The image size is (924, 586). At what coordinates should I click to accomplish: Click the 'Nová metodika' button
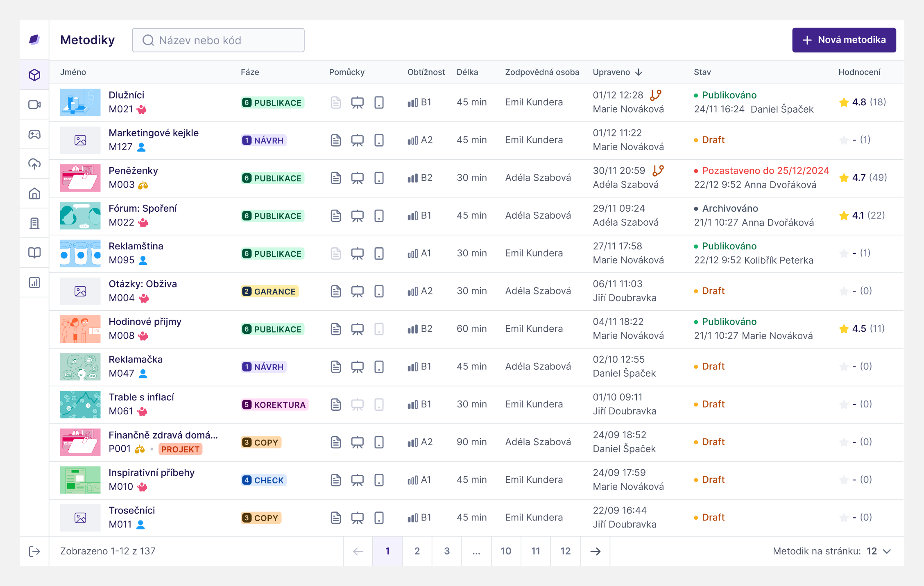[843, 40]
